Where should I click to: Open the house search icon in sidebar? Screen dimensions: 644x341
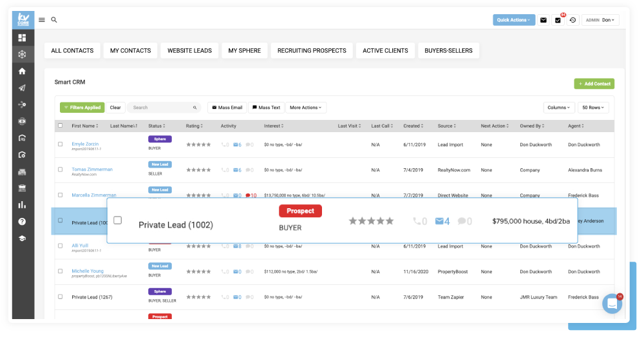[22, 138]
